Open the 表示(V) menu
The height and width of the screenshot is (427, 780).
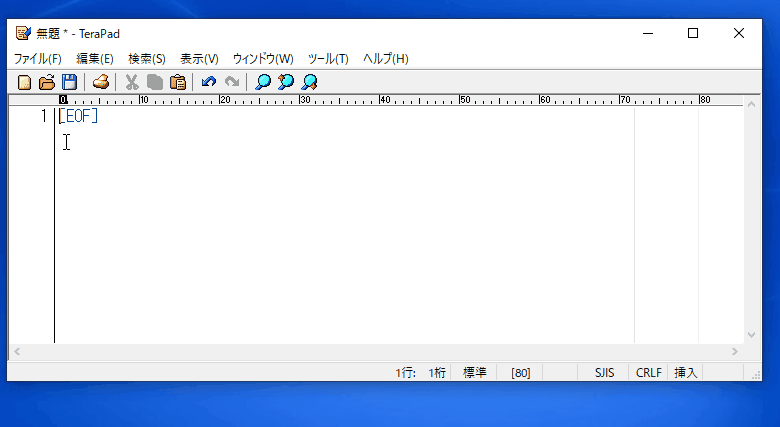tap(199, 59)
